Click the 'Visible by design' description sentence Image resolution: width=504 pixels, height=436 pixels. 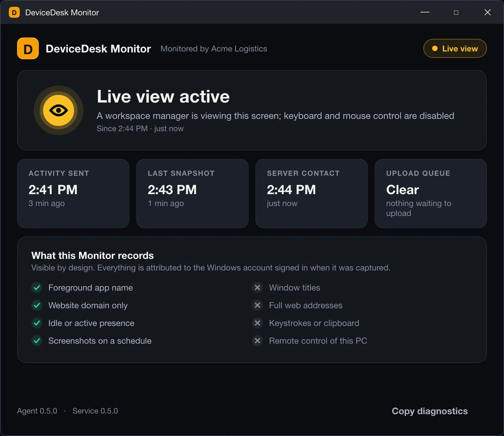(211, 268)
